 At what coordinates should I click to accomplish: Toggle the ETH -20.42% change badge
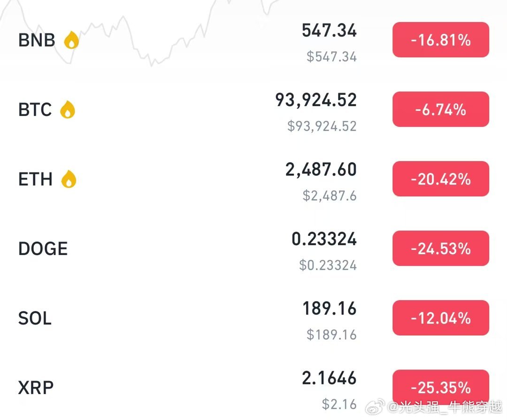[x=441, y=179]
